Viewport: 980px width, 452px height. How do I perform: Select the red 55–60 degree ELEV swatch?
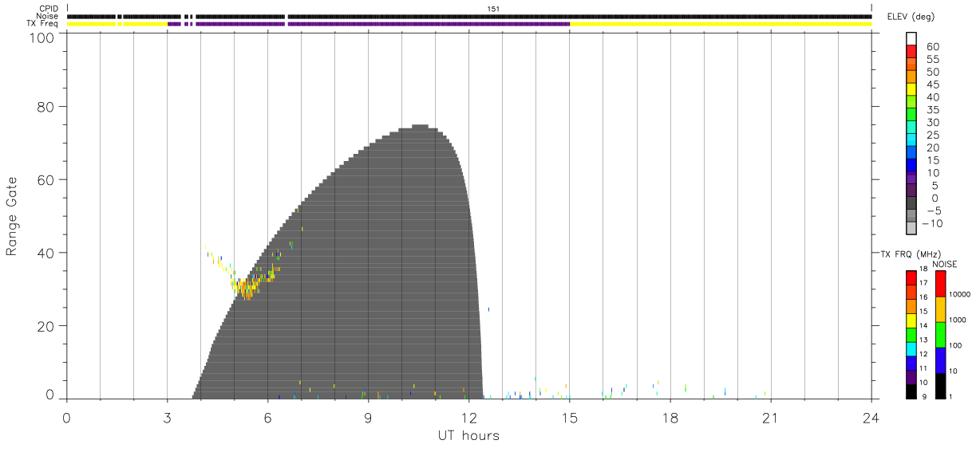(x=911, y=51)
